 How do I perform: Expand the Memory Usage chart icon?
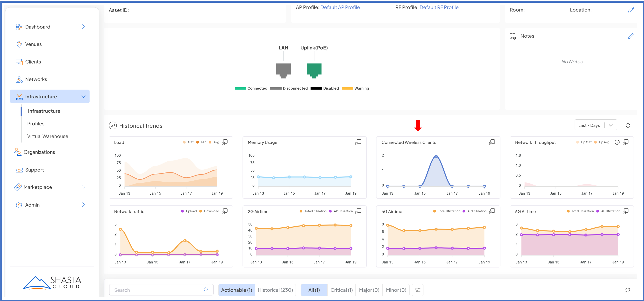pyautogui.click(x=358, y=142)
